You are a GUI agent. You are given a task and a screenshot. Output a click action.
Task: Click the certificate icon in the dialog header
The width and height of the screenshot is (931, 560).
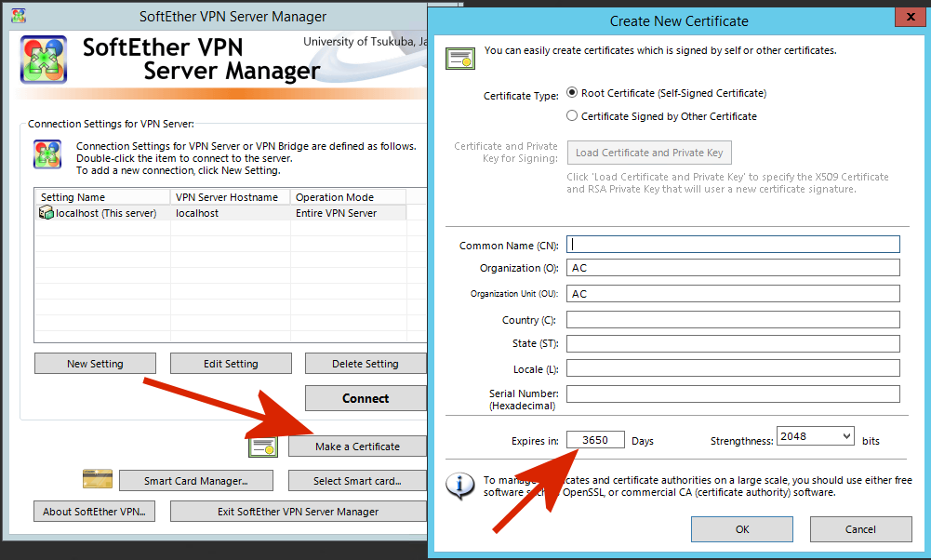459,57
